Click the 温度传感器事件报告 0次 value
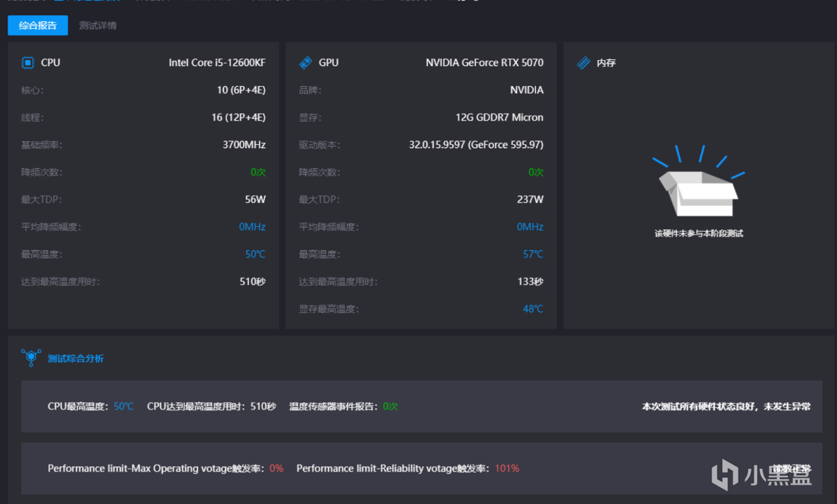This screenshot has width=837, height=504. click(x=391, y=407)
